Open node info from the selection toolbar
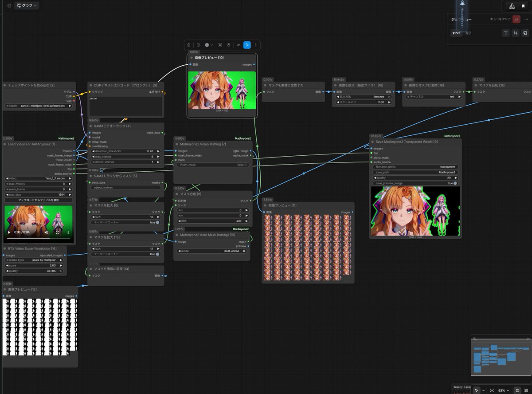 click(198, 45)
